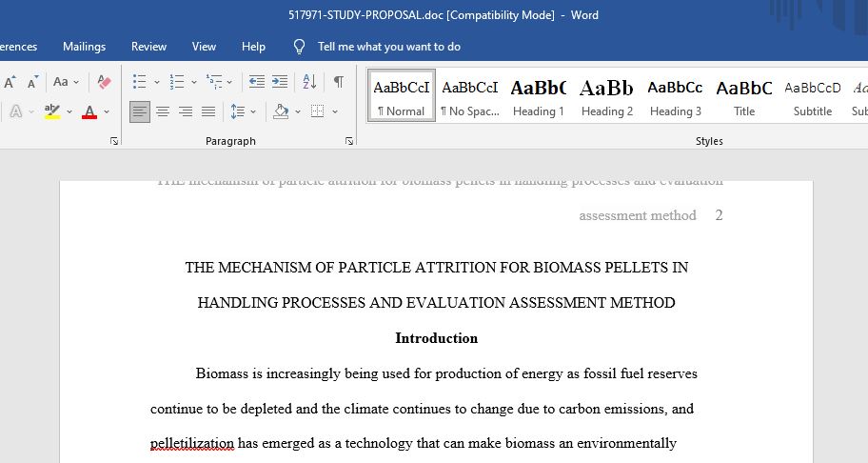Image resolution: width=868 pixels, height=463 pixels.
Task: Increase font size with Grow Font icon
Action: (x=10, y=83)
